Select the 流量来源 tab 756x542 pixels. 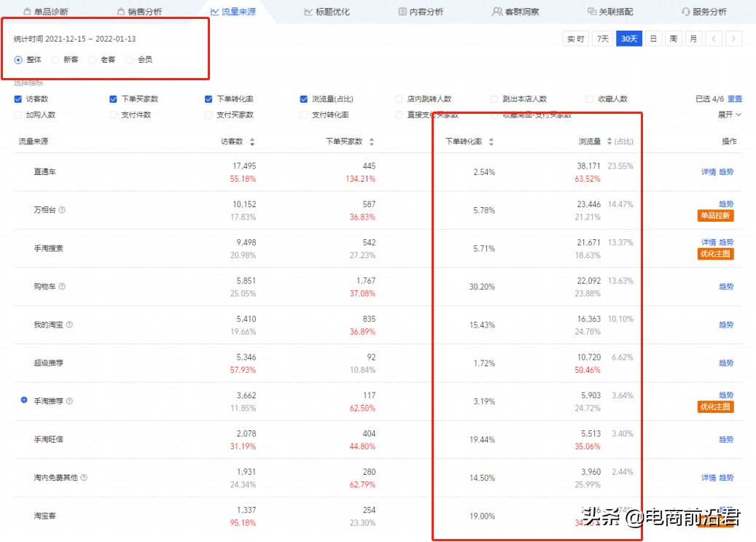pos(233,12)
